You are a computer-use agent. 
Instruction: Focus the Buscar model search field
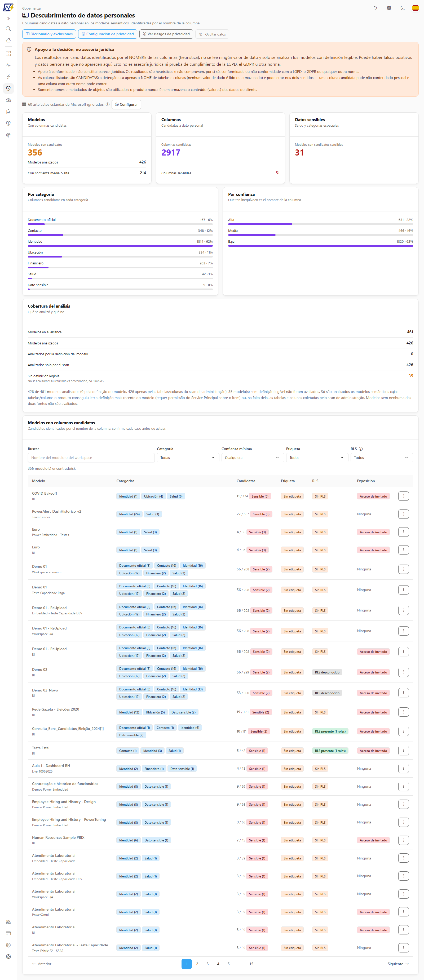pyautogui.click(x=91, y=458)
